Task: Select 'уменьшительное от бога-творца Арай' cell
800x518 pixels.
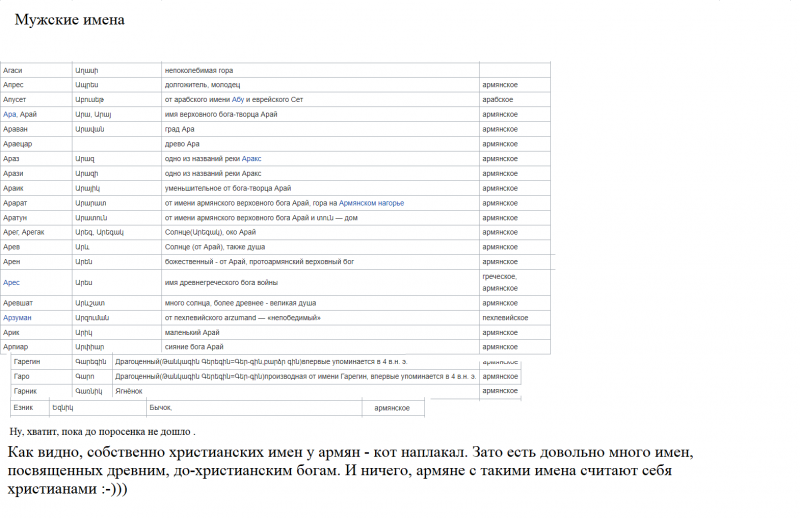Action: coord(320,188)
